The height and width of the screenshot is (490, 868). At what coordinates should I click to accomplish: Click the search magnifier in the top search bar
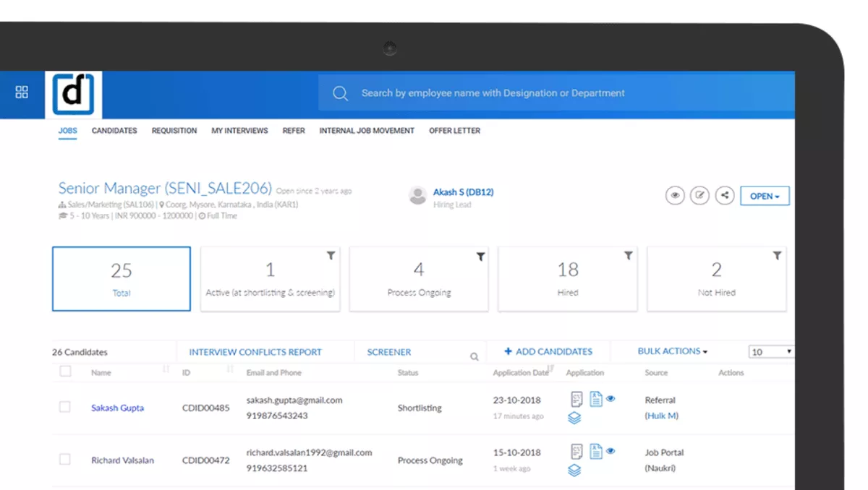coord(340,93)
